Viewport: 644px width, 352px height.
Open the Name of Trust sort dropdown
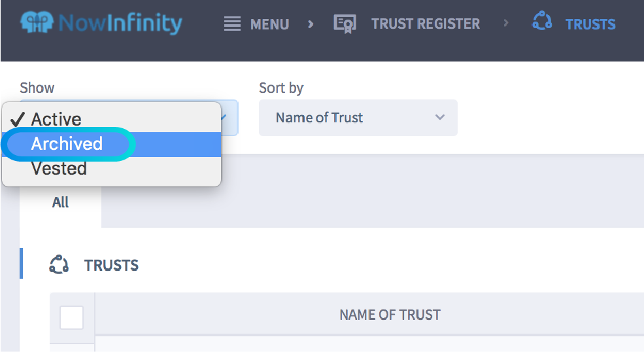point(358,118)
